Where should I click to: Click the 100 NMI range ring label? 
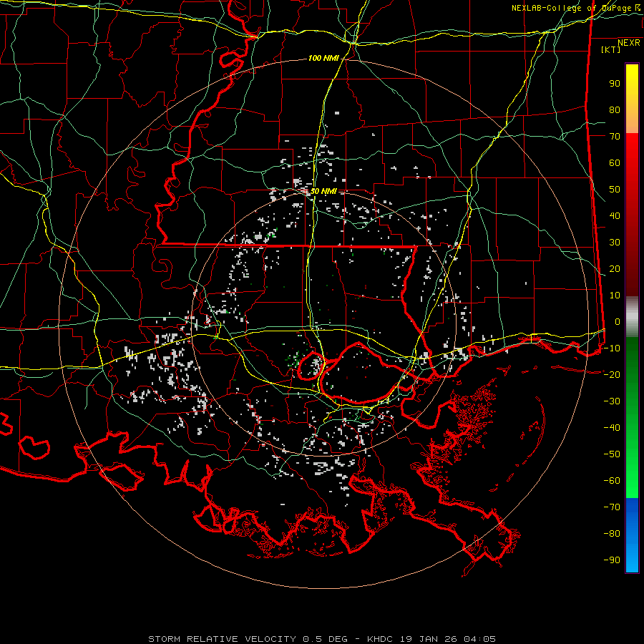point(323,59)
